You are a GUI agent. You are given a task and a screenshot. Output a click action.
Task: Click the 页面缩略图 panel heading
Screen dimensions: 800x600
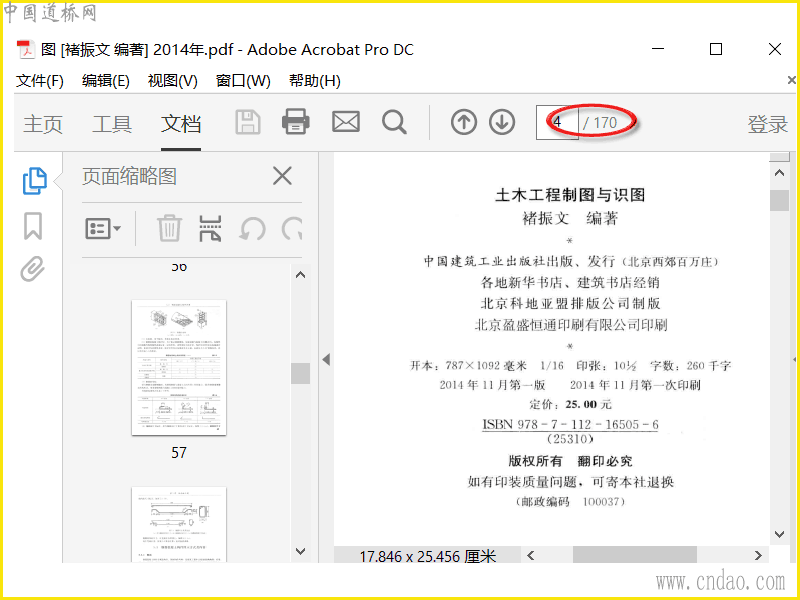[130, 176]
